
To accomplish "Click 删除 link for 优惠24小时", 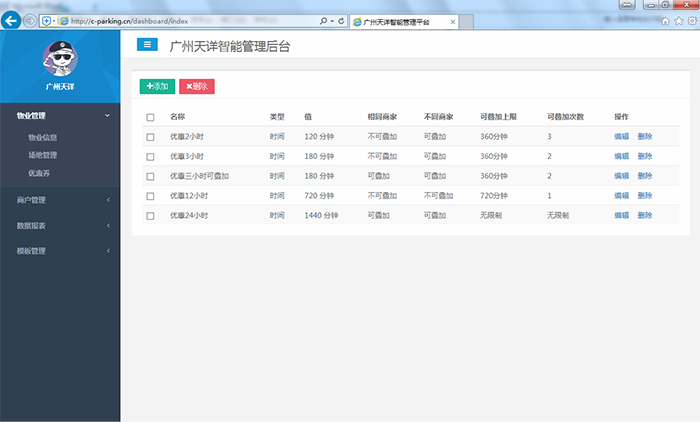I will [x=645, y=215].
